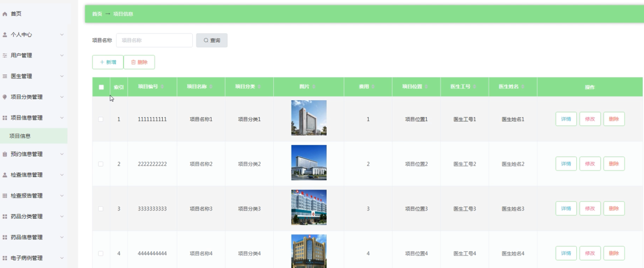Image resolution: width=644 pixels, height=268 pixels.
Task: Click the cell text 项目分类2
Action: [x=249, y=164]
